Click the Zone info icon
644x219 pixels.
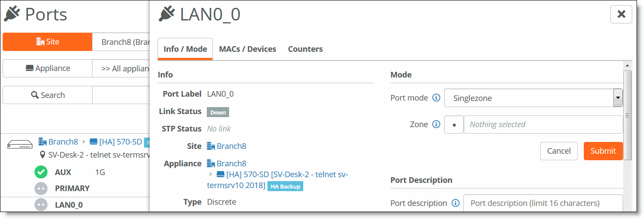[436, 125]
